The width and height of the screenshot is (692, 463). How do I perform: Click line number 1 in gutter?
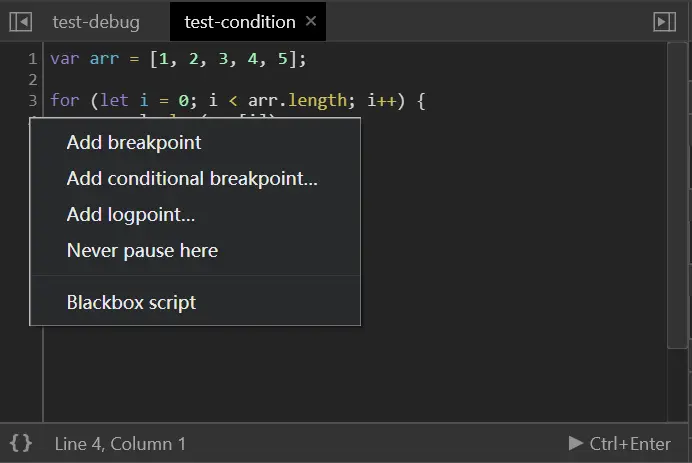coord(32,59)
